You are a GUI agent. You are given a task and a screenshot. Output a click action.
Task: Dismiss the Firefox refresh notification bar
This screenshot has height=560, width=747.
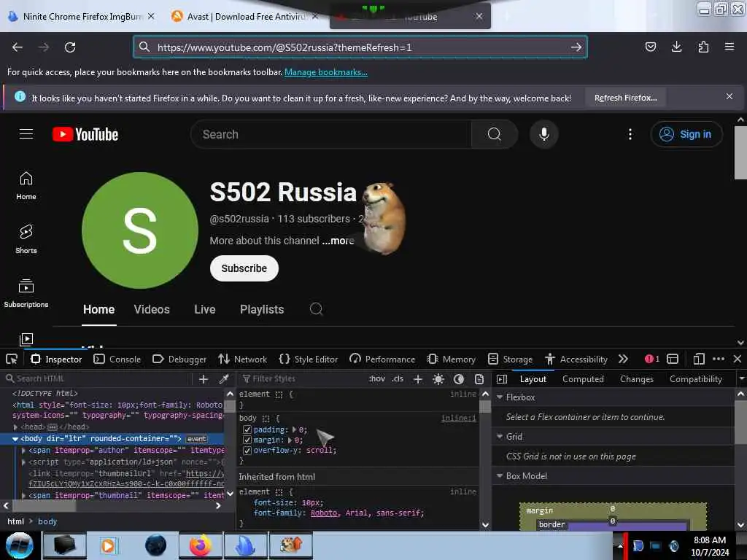point(729,97)
